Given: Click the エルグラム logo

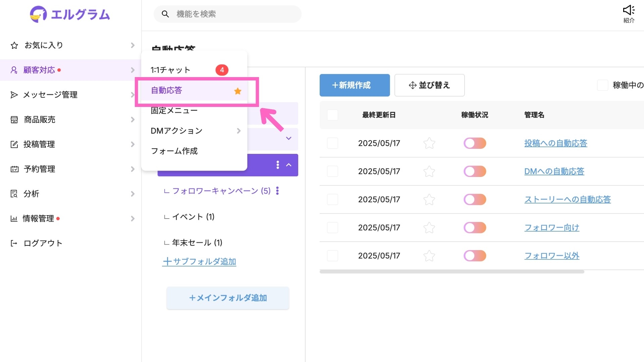Looking at the screenshot, I should point(70,14).
